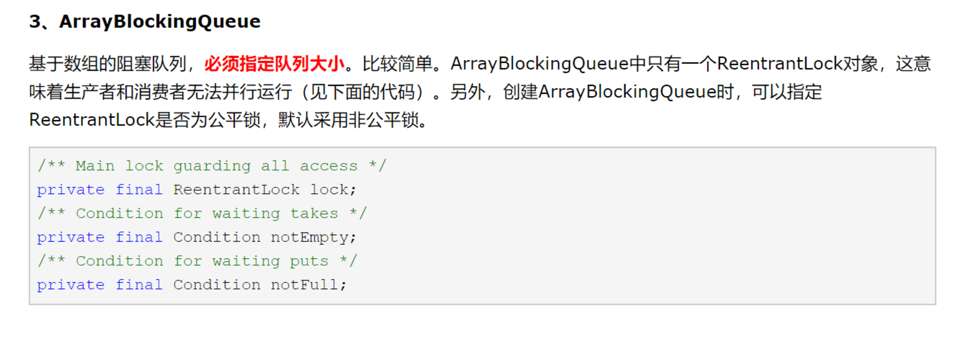This screenshot has height=344, width=980.
Task: Click the "3、ArrayBlockingQueue" section heading
Action: tap(145, 22)
